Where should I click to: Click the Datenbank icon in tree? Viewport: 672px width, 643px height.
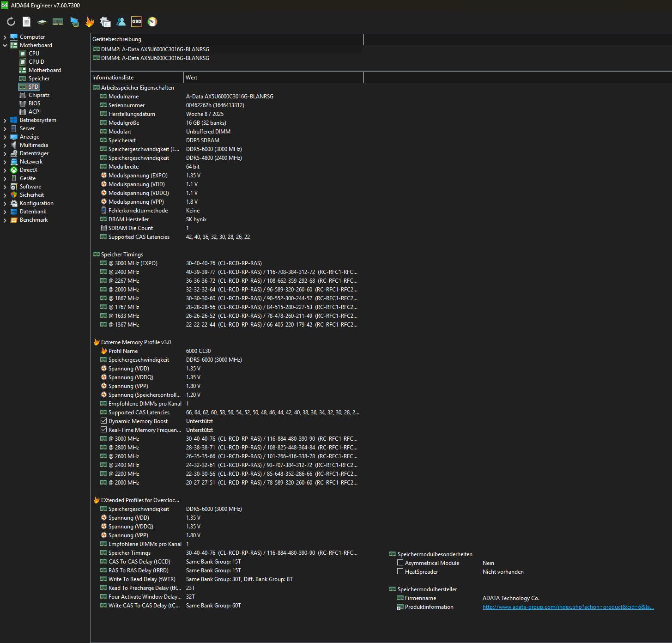point(14,212)
